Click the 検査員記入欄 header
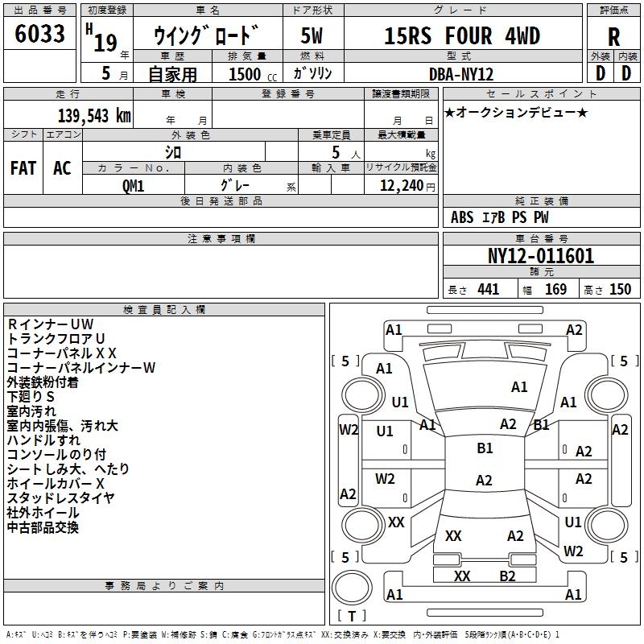 pos(164,310)
